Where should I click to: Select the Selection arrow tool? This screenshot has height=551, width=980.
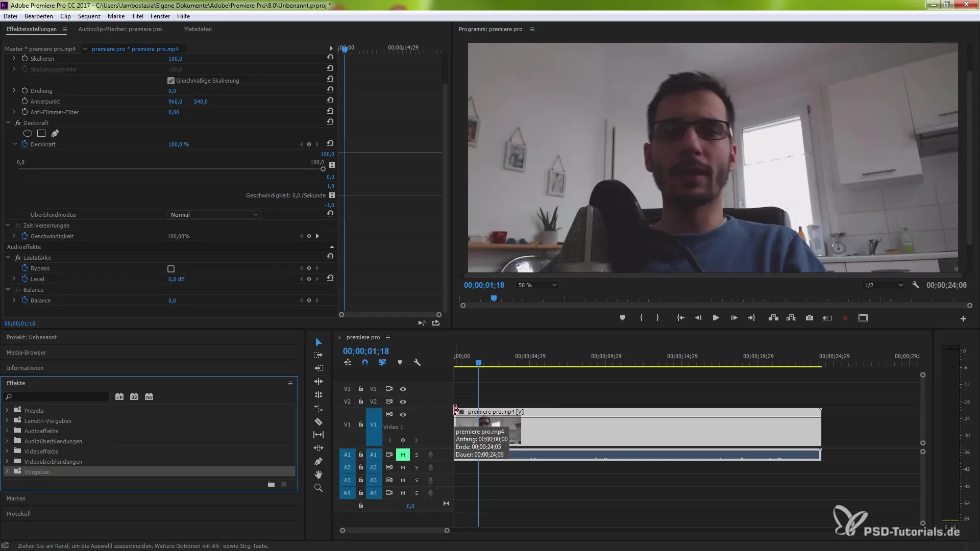pyautogui.click(x=318, y=342)
